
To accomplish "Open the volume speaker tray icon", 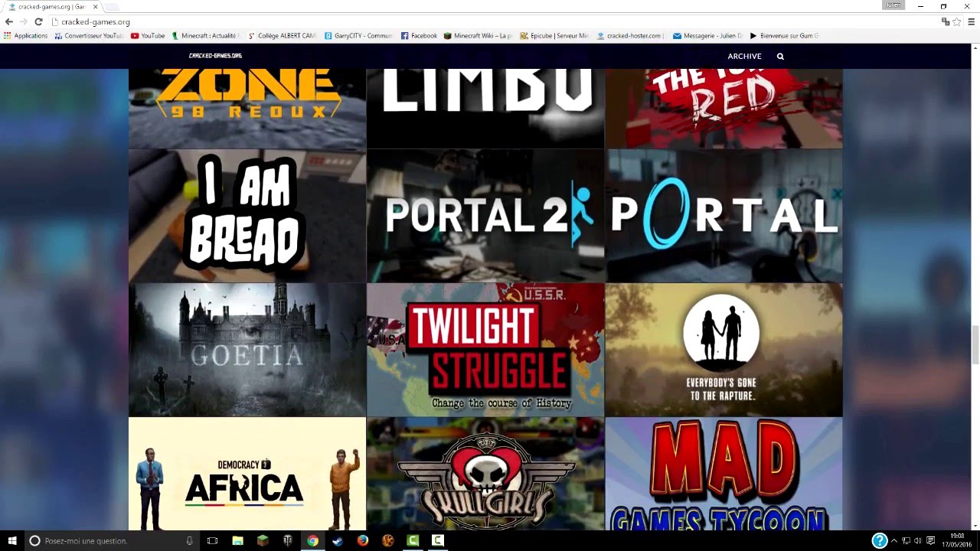I will pos(917,540).
